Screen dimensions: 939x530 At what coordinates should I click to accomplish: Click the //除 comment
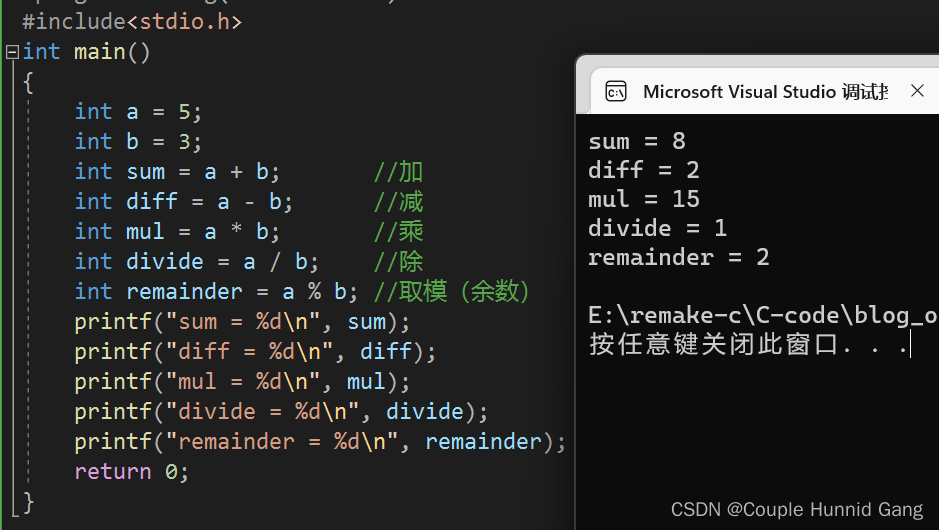pos(398,262)
